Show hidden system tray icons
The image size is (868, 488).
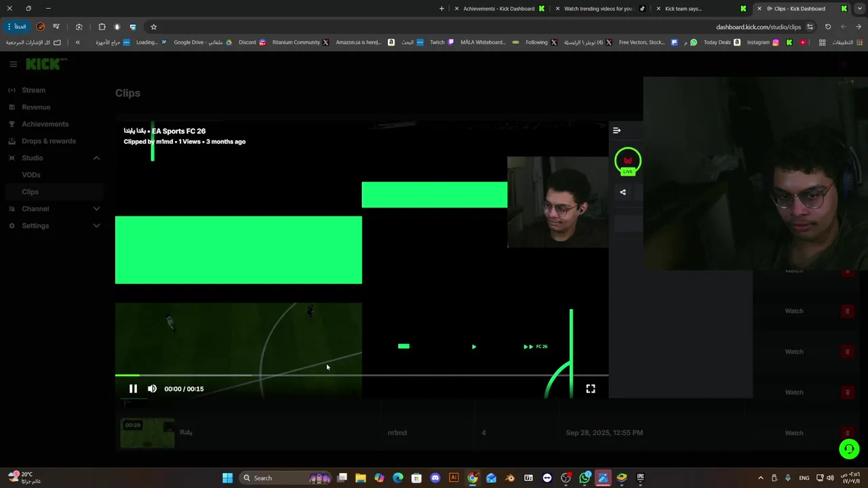coord(760,478)
